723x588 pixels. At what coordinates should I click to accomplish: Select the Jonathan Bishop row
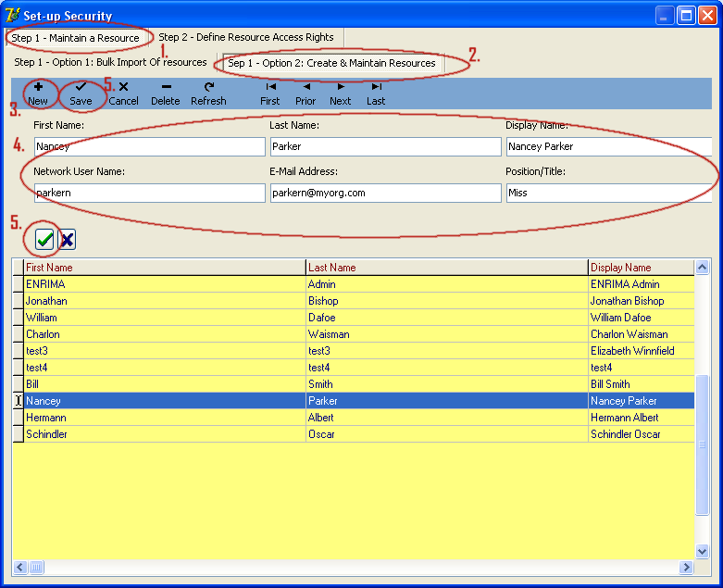pos(167,301)
